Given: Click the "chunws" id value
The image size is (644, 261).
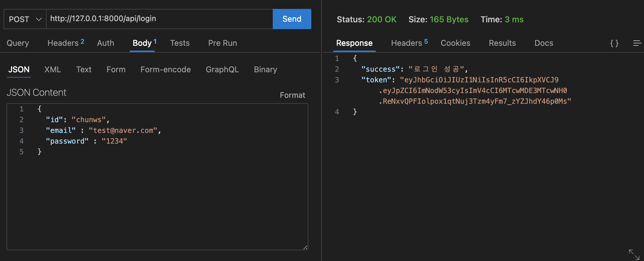Looking at the screenshot, I should [89, 120].
